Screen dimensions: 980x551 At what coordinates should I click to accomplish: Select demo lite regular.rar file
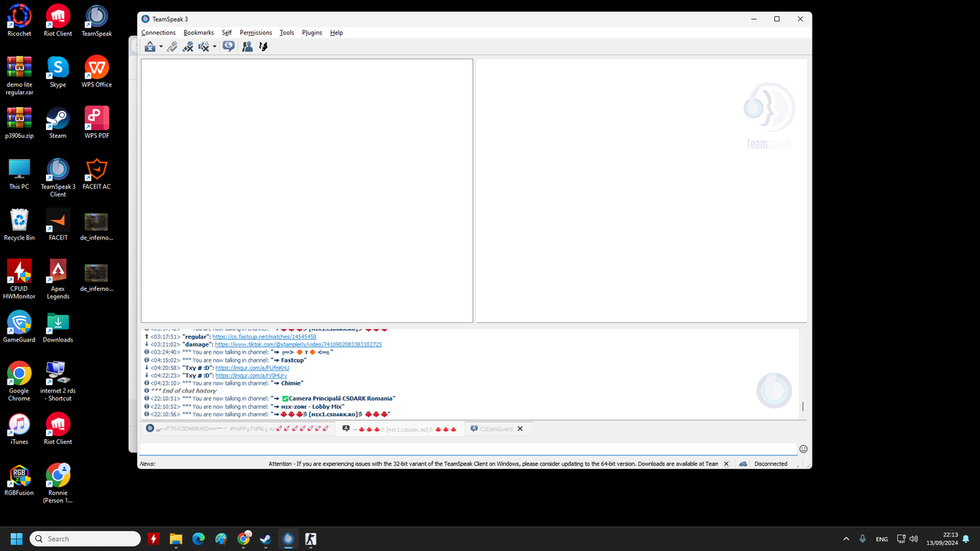coord(19,75)
